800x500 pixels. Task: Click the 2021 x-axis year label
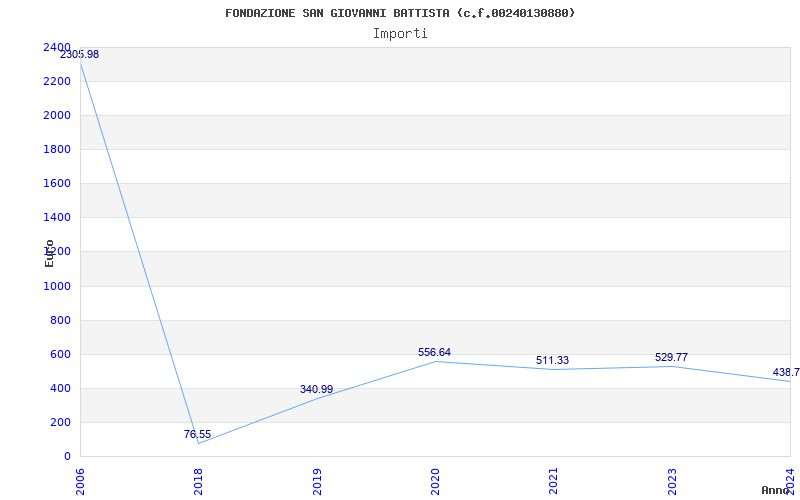pyautogui.click(x=554, y=482)
